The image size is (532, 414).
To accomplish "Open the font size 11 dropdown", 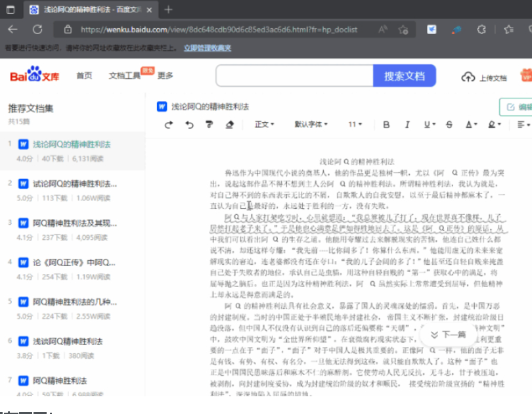I will (x=355, y=124).
